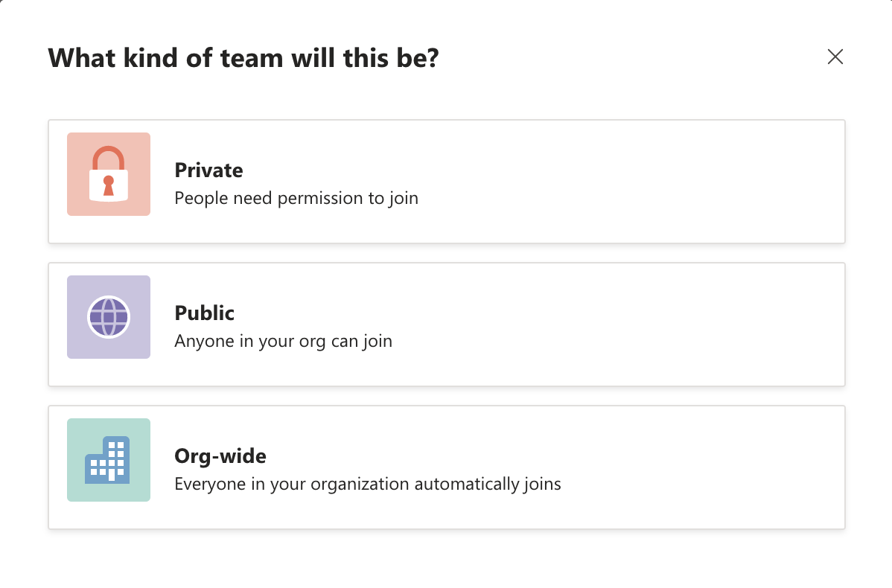Select the "Private" team title
This screenshot has height=588, width=892.
pyautogui.click(x=208, y=170)
